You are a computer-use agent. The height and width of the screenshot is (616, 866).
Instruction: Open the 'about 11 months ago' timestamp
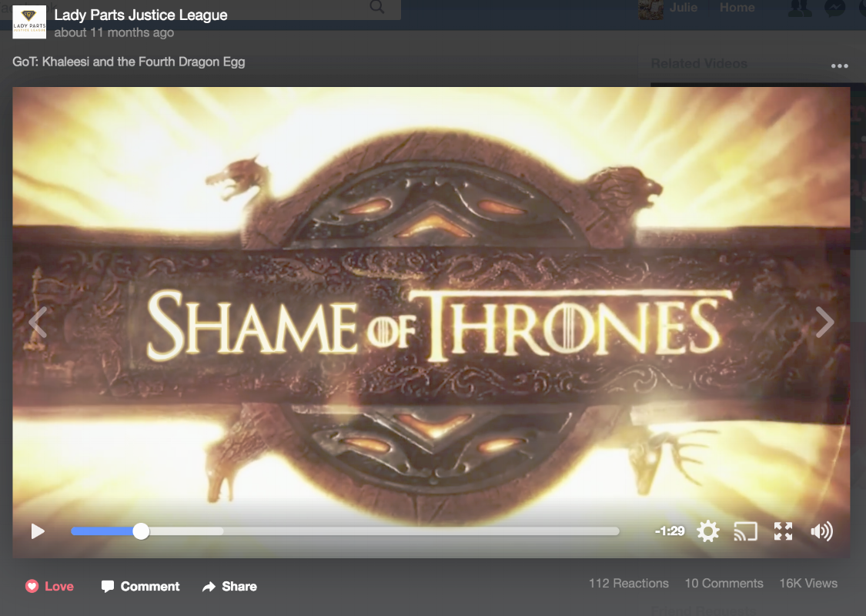coord(114,32)
